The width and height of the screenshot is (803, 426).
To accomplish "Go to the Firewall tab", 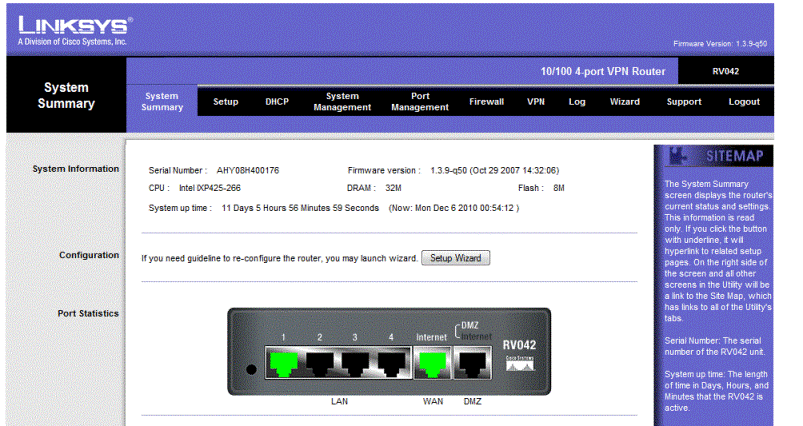I will (x=487, y=101).
